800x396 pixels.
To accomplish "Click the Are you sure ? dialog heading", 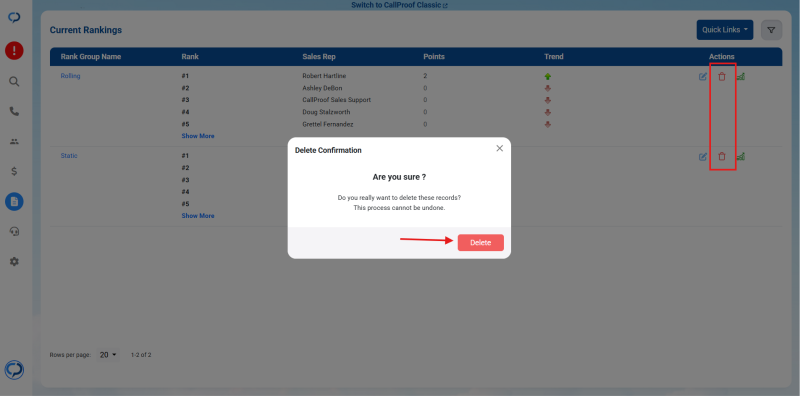I will coord(399,177).
